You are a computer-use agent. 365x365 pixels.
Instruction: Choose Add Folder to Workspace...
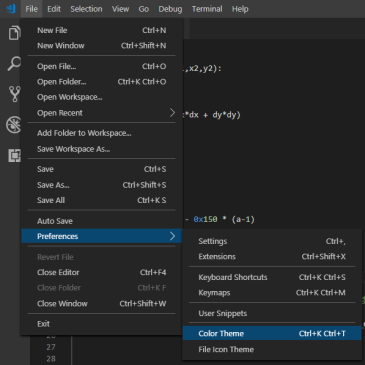click(101, 133)
